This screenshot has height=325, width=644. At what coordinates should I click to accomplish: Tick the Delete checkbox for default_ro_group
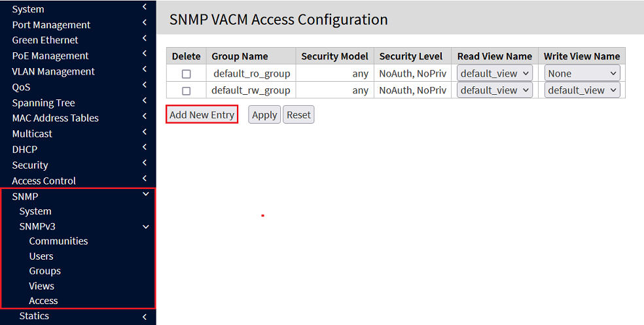pyautogui.click(x=187, y=74)
